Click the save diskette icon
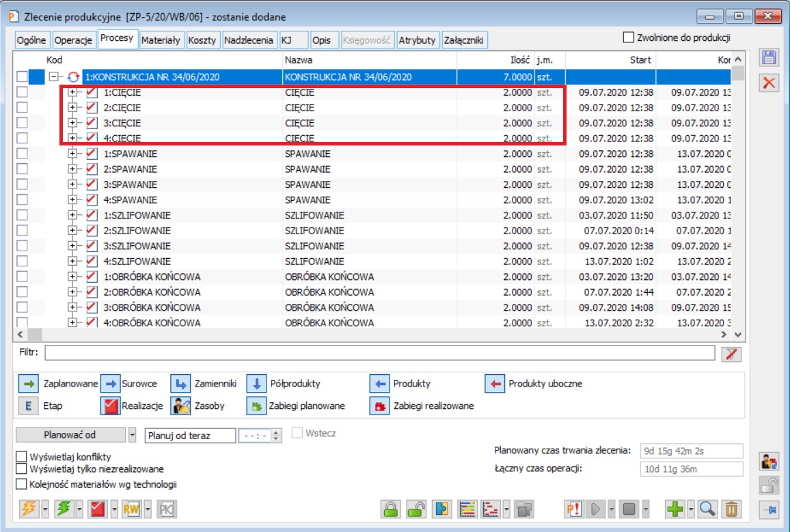790x532 pixels. point(769,58)
